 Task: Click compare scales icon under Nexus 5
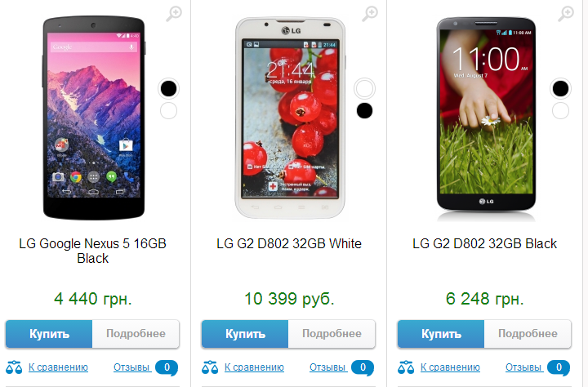point(14,367)
